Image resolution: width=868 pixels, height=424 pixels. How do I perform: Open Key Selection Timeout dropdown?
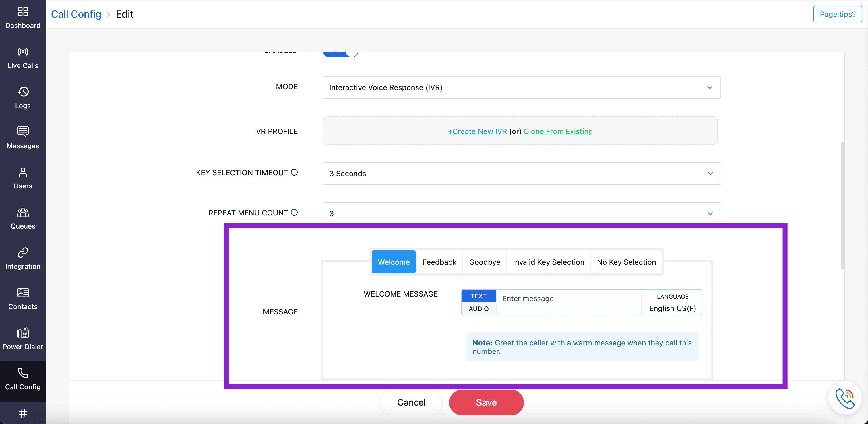click(x=521, y=174)
